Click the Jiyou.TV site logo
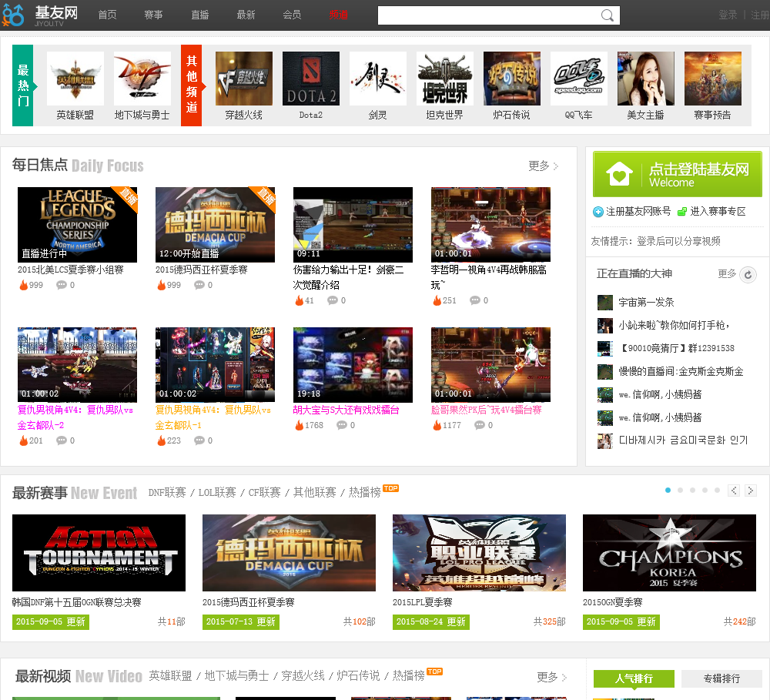Viewport: 770px width, 700px height. 40,15
